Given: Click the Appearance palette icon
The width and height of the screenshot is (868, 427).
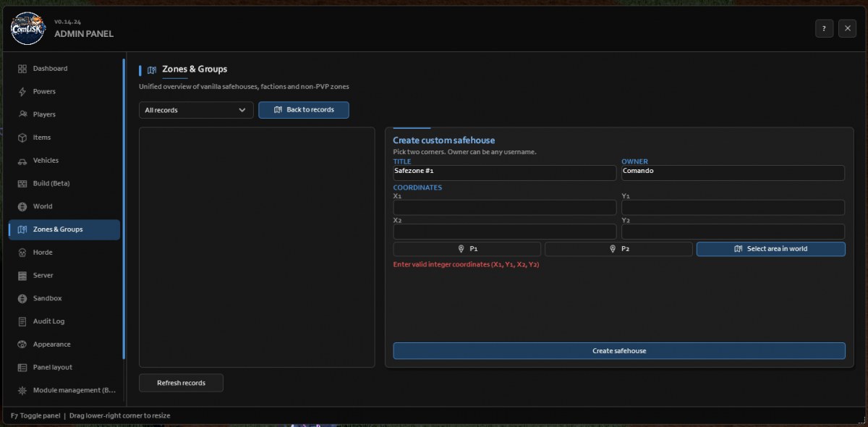Looking at the screenshot, I should click(22, 344).
